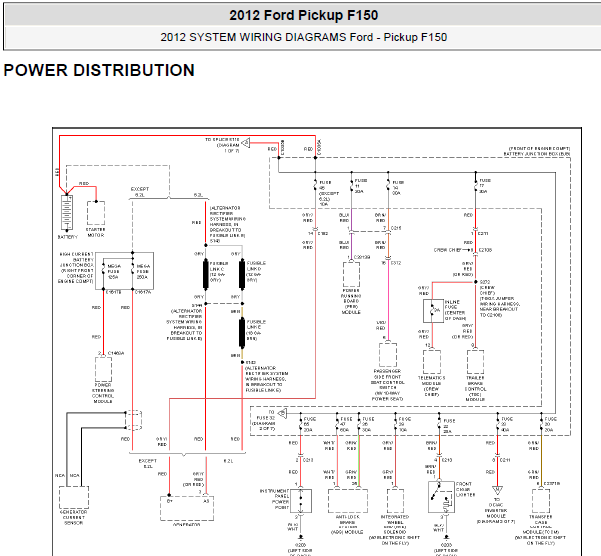The image size is (601, 556).
Task: Click the 'To Splice S110' arrow symbol
Action: pyautogui.click(x=246, y=143)
